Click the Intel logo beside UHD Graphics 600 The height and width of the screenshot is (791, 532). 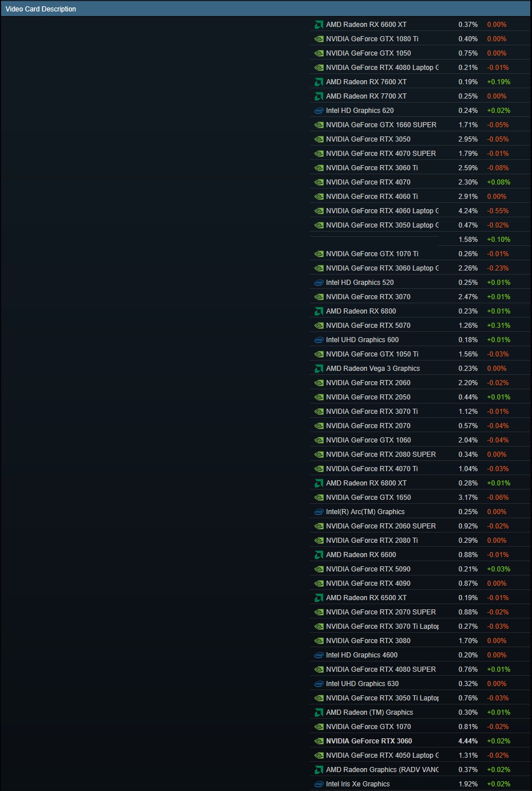[319, 340]
